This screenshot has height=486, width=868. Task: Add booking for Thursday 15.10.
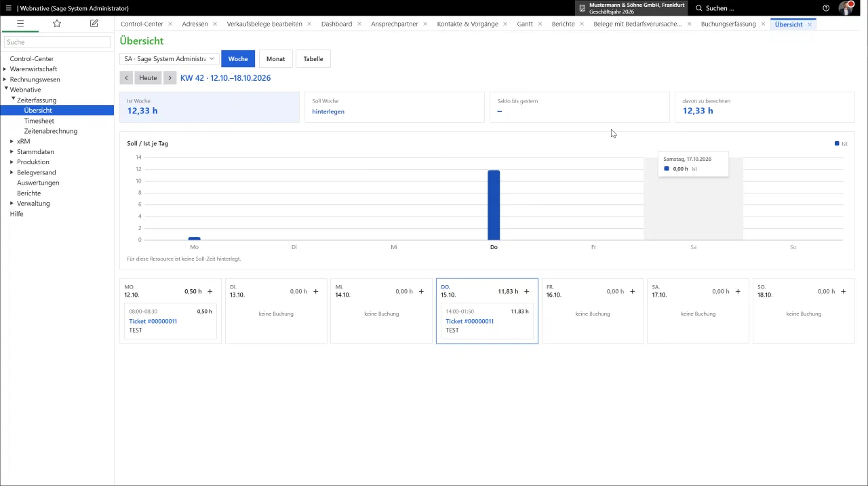527,291
